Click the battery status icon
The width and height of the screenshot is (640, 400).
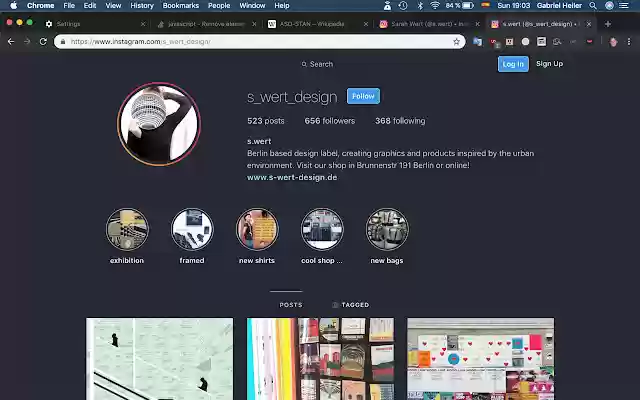[468, 5]
